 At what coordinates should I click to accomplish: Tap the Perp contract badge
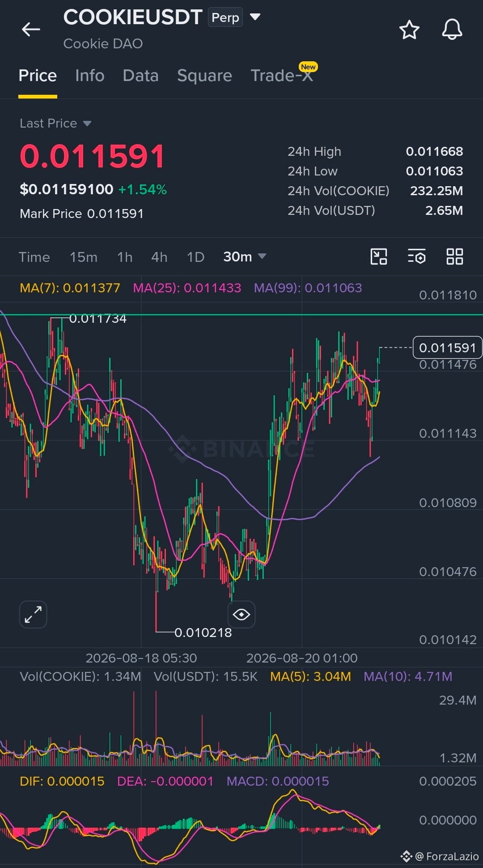(225, 17)
